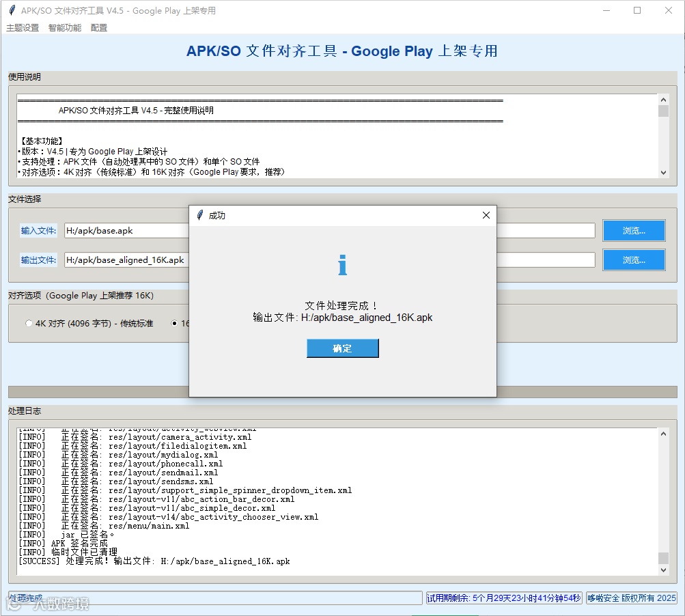Close the 成功 dialog with the X
Image resolution: width=685 pixels, height=616 pixels.
[x=486, y=215]
